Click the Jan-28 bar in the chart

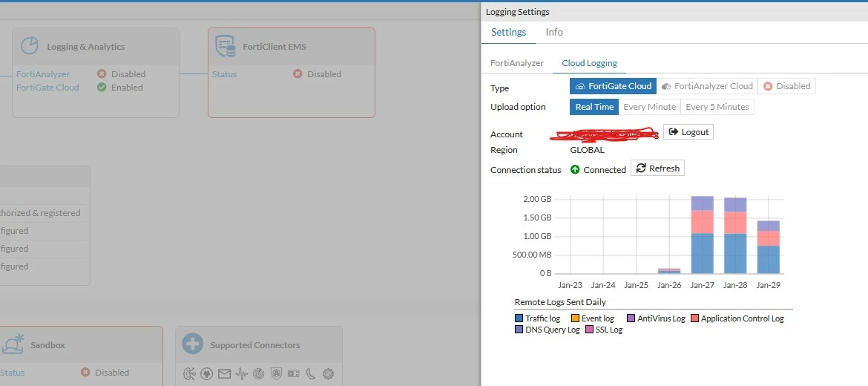coord(735,236)
